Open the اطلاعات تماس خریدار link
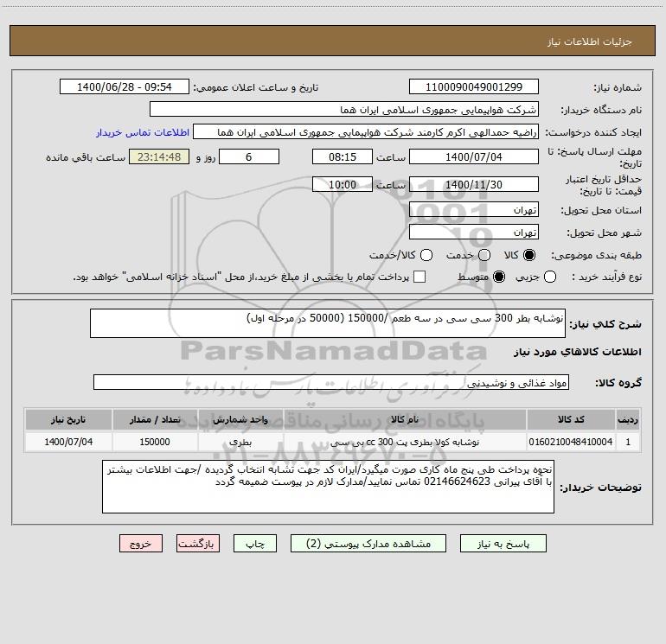 click(x=143, y=132)
